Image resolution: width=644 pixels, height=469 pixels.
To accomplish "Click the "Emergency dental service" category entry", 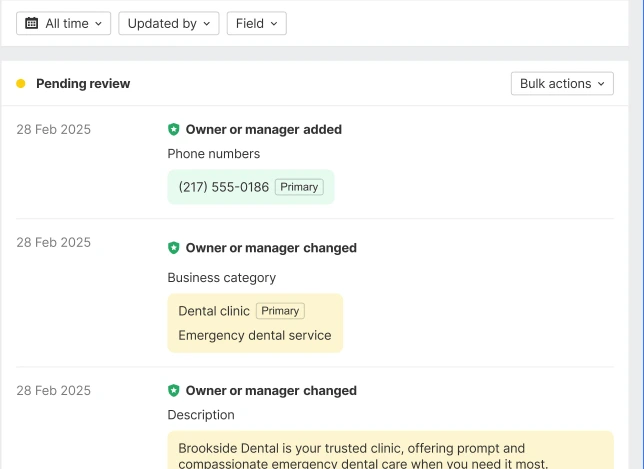I will click(x=254, y=335).
